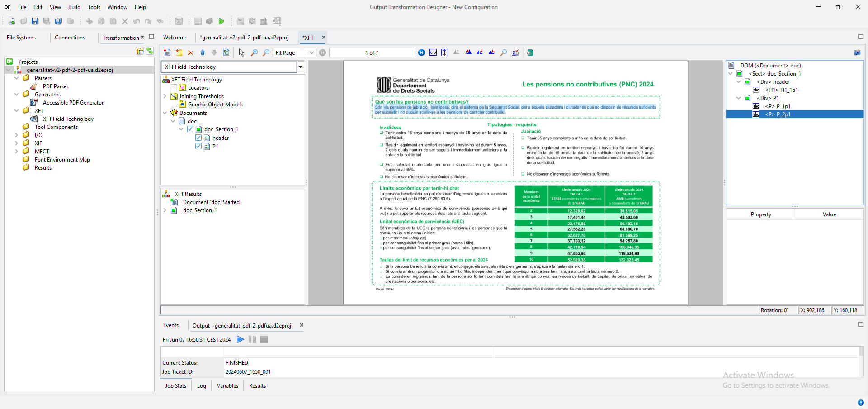Click the red X delete icon

(191, 53)
